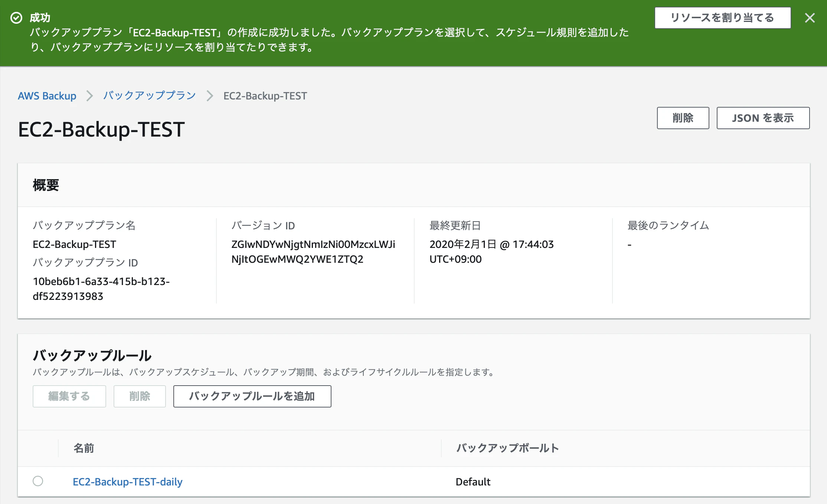Screen dimensions: 827x504
Task: Click the 名前 column header
Action: click(84, 448)
